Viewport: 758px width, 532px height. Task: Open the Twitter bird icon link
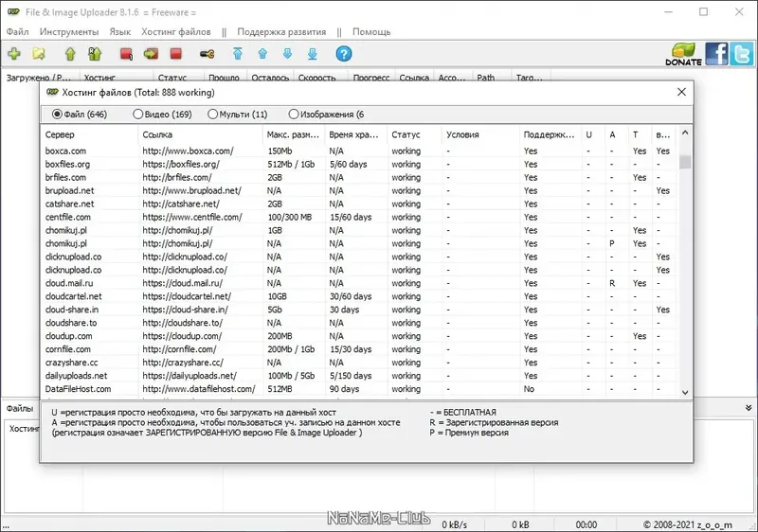[741, 54]
